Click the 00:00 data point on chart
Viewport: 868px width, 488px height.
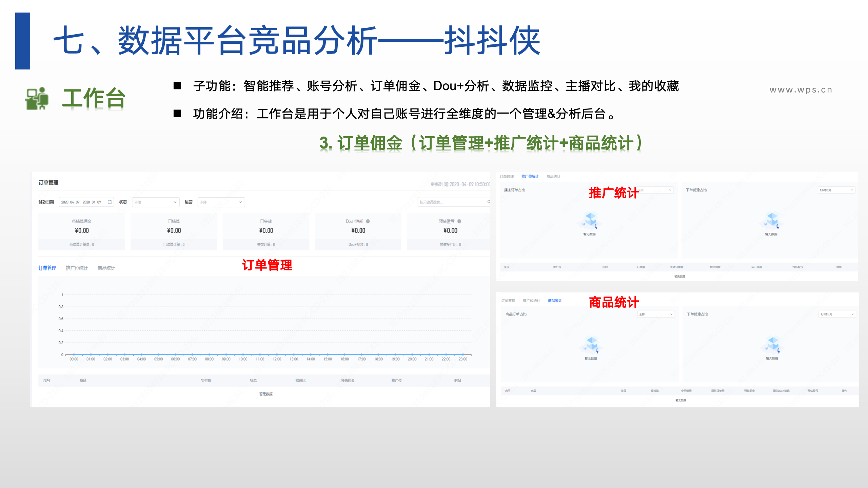(74, 354)
